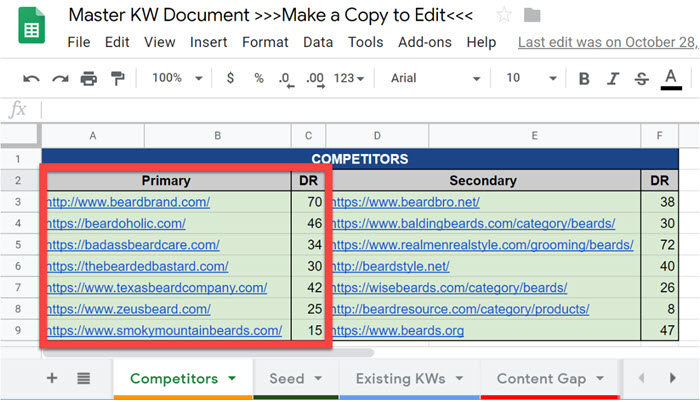Image resolution: width=700 pixels, height=402 pixels.
Task: Click the move to folder icon
Action: pos(532,15)
